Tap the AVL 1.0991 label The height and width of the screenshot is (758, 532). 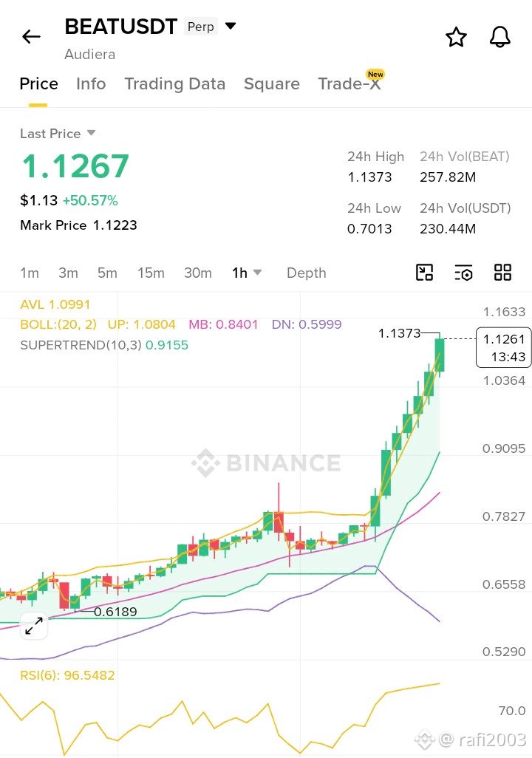(x=55, y=304)
